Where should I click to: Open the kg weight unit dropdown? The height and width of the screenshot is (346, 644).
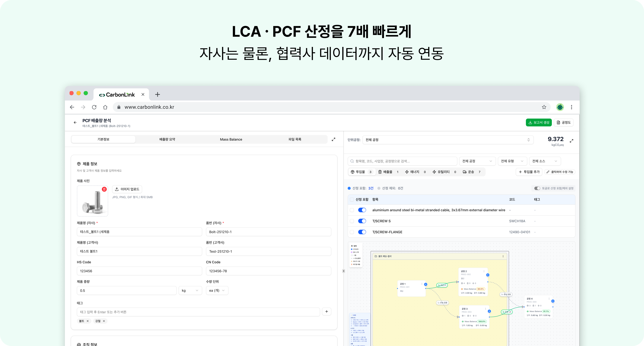click(190, 291)
